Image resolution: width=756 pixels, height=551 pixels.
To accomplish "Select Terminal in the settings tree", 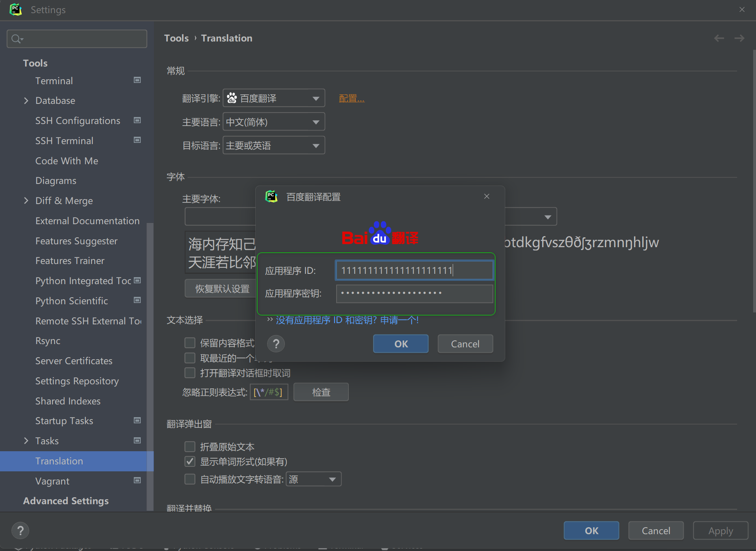I will [54, 81].
